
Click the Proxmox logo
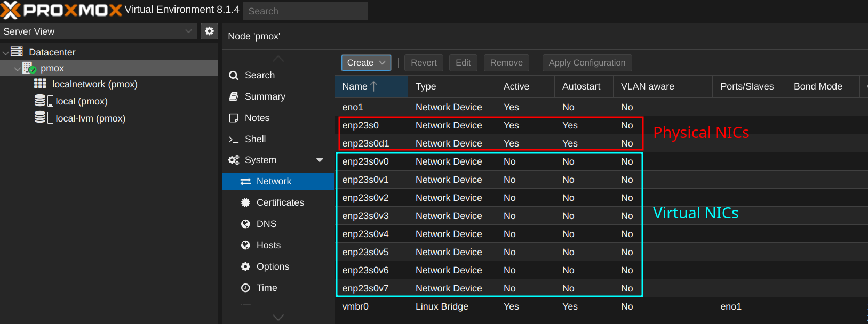(x=61, y=10)
